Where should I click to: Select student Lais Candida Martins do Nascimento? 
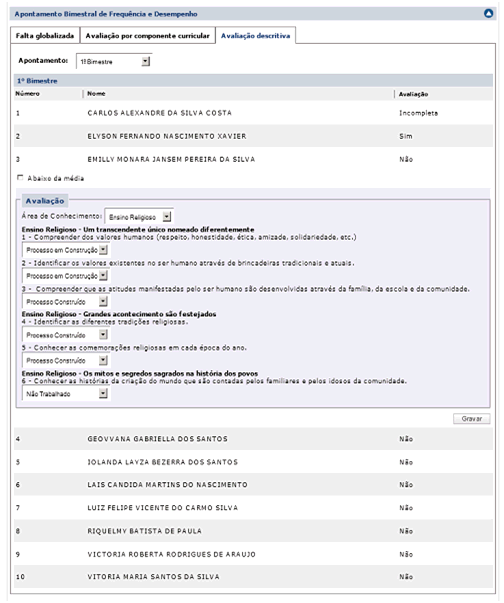167,485
